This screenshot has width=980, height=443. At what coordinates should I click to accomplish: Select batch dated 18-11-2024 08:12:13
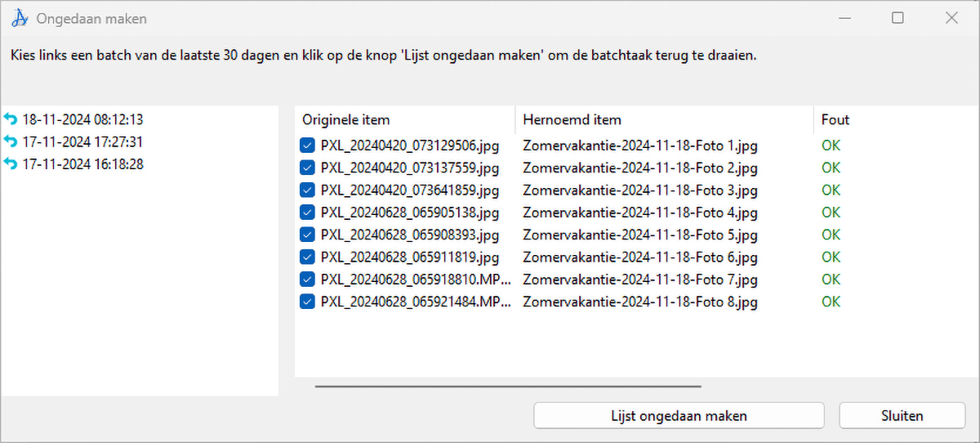click(82, 120)
